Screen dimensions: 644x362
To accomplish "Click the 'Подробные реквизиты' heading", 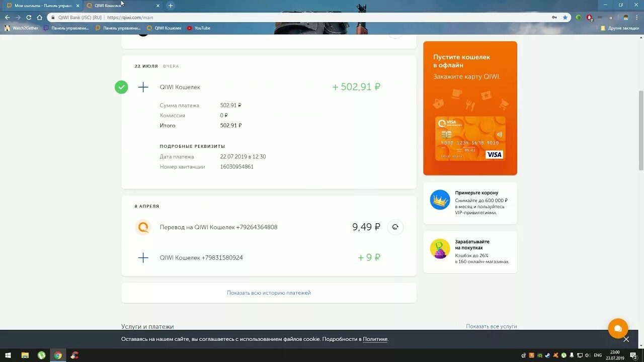I will pyautogui.click(x=192, y=146).
